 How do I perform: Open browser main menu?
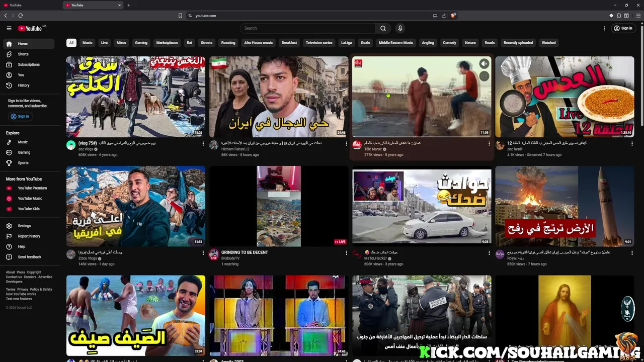[x=638, y=16]
